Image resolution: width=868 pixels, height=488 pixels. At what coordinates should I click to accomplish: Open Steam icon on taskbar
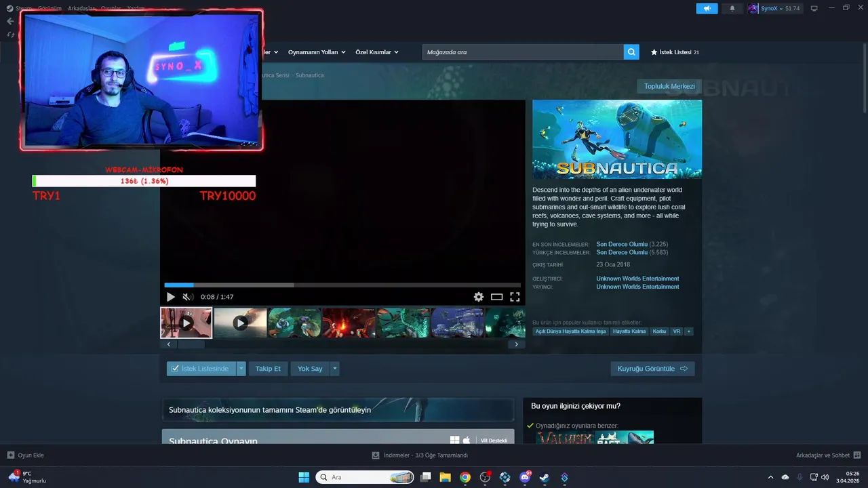tap(545, 477)
